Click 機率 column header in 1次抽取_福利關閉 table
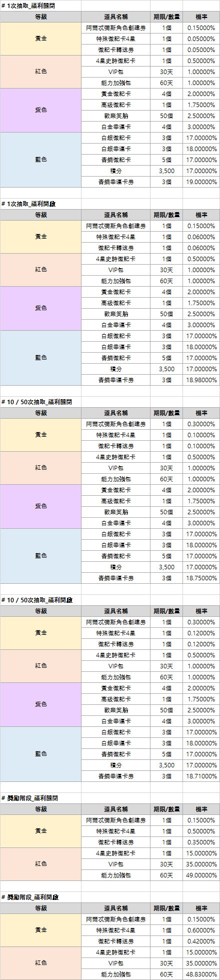This screenshot has height=980, width=220. [201, 17]
